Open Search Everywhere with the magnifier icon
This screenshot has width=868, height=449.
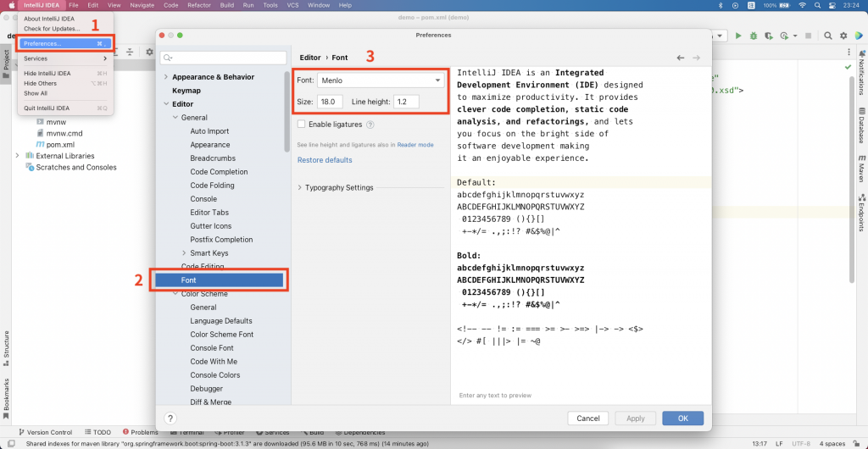tap(828, 36)
